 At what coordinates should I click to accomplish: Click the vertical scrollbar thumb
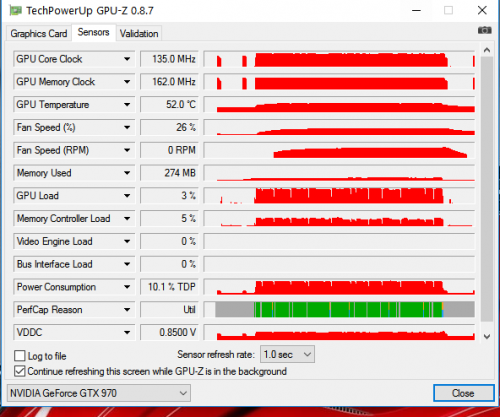point(487,189)
